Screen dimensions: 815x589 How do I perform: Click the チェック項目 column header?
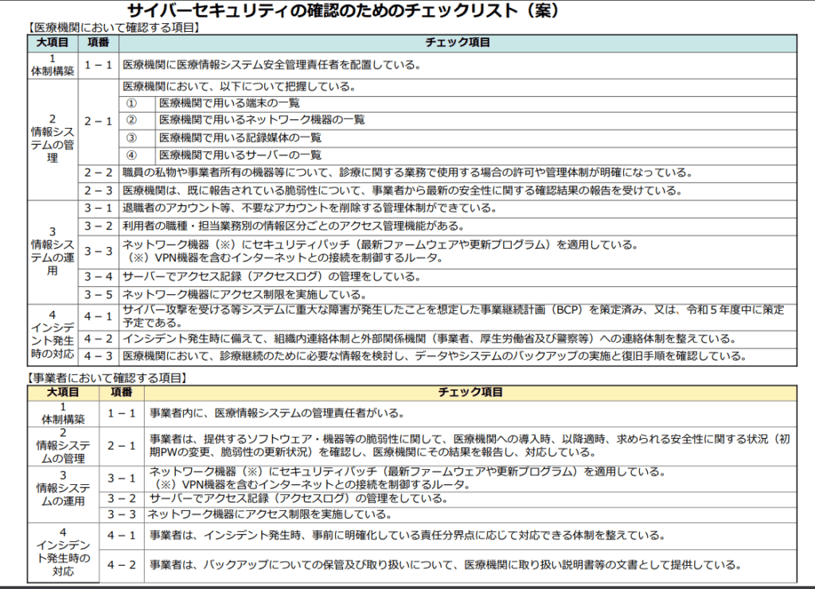pyautogui.click(x=462, y=41)
